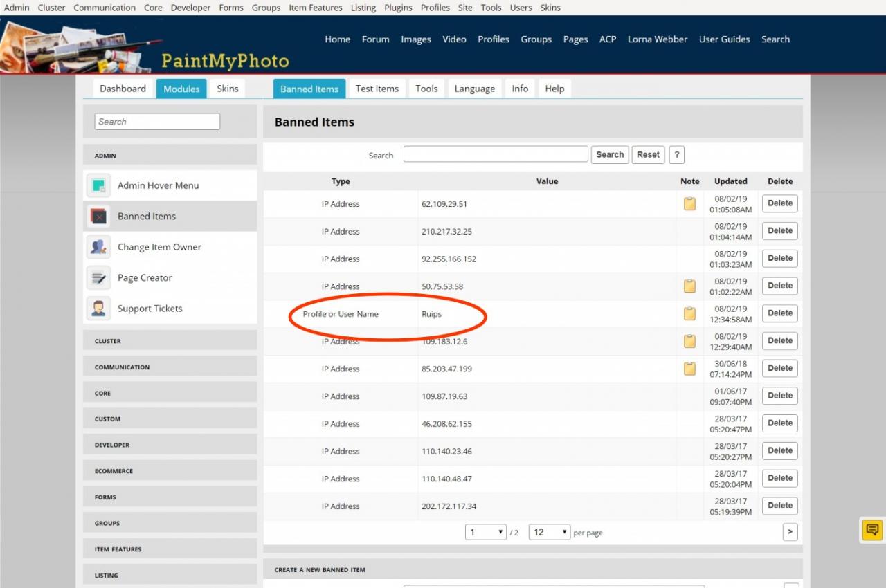Expand the FORMS sidebar section
This screenshot has height=588, width=886.
click(170, 497)
